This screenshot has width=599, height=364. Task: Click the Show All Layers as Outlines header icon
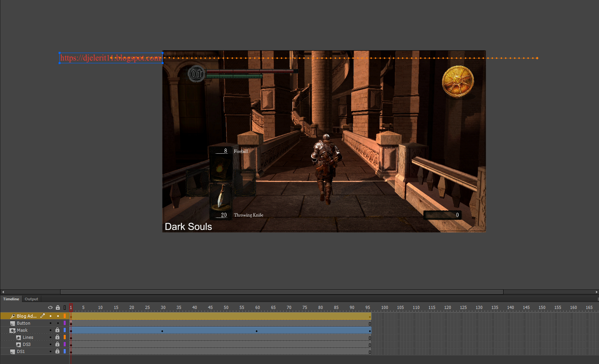click(x=65, y=307)
